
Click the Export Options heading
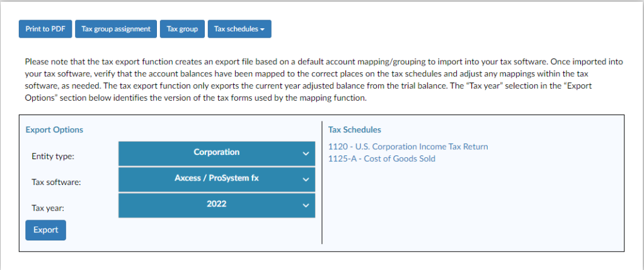click(54, 130)
